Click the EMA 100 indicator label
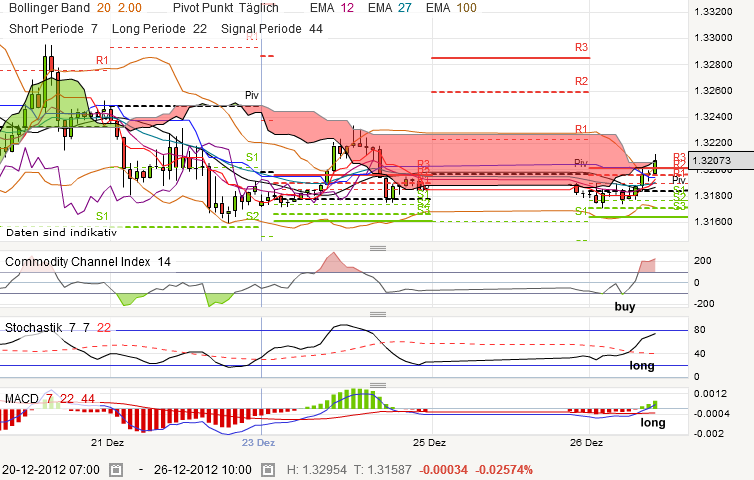This screenshot has width=754, height=480. click(451, 8)
